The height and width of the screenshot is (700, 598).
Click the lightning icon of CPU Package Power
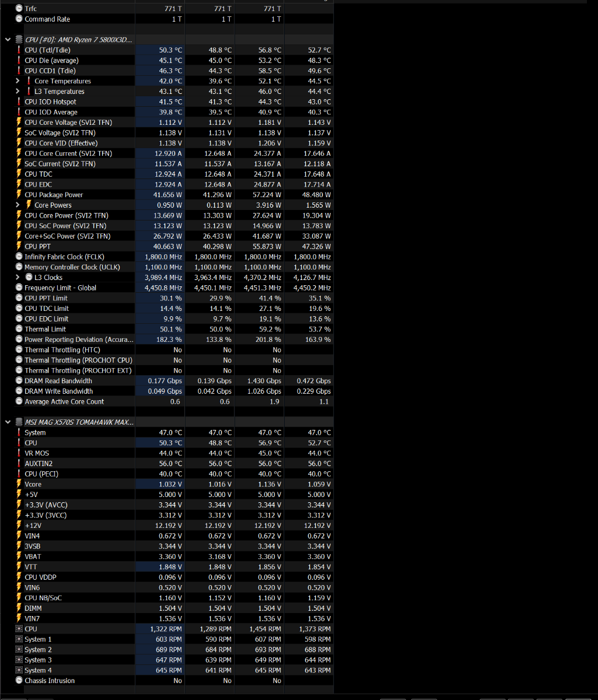pos(19,195)
